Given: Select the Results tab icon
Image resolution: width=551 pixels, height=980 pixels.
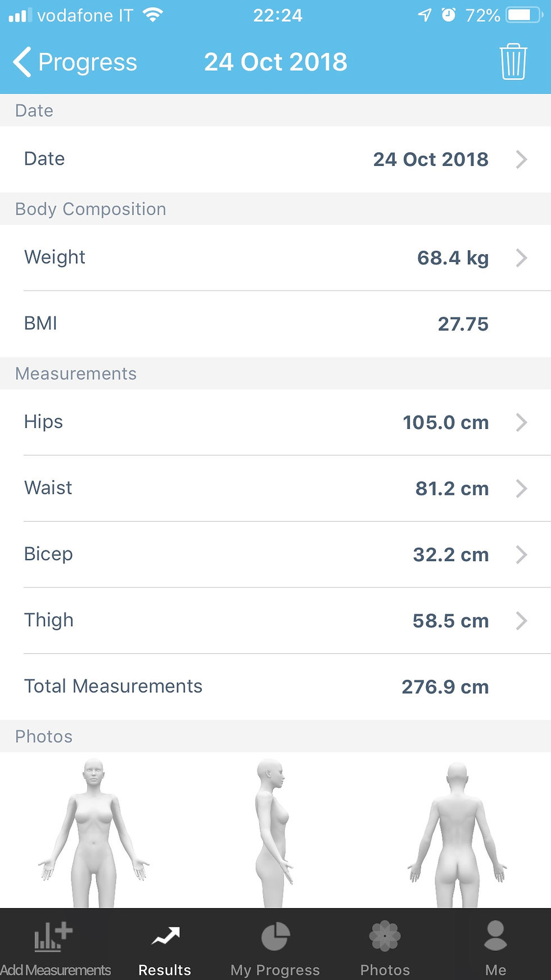Looking at the screenshot, I should (x=165, y=936).
